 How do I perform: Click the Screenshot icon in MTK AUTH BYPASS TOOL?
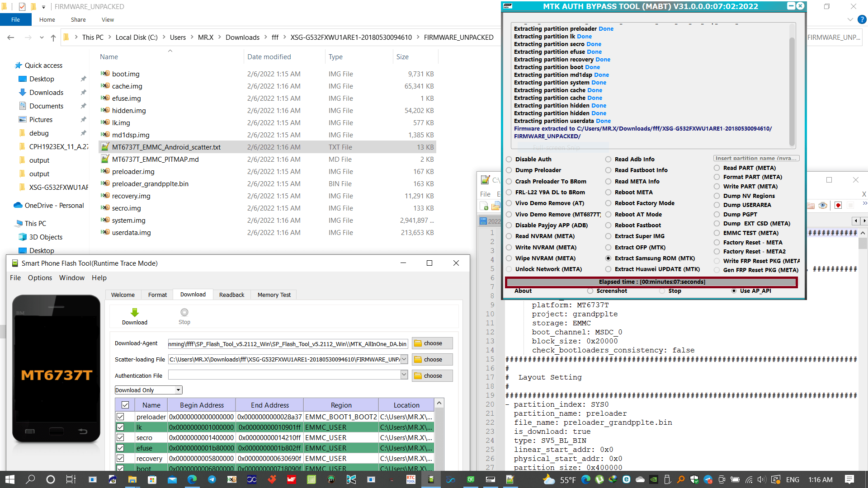click(590, 291)
